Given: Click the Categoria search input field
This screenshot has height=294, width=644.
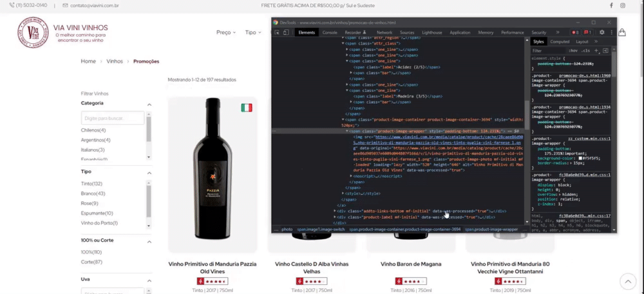Looking at the screenshot, I should pyautogui.click(x=113, y=118).
